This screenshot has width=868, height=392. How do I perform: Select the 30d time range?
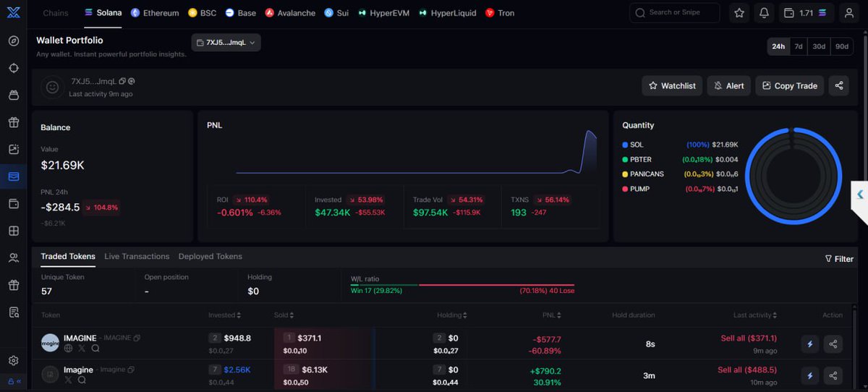(819, 46)
